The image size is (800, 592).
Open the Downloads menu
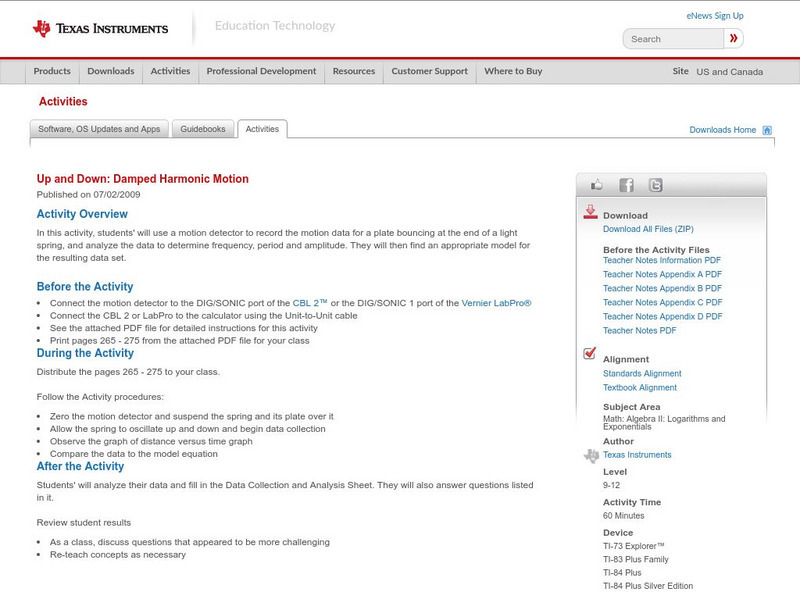[111, 71]
